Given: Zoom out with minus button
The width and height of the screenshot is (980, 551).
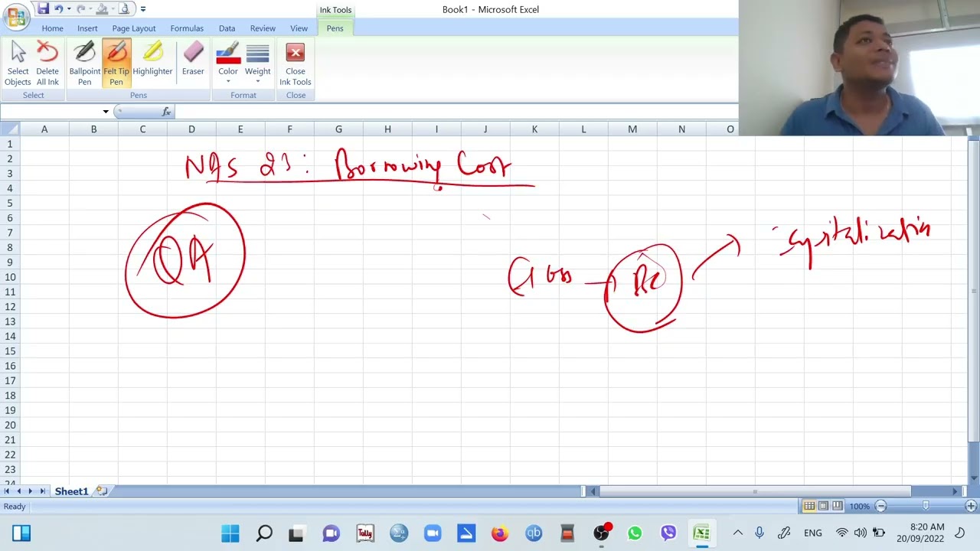Looking at the screenshot, I should click(x=880, y=506).
